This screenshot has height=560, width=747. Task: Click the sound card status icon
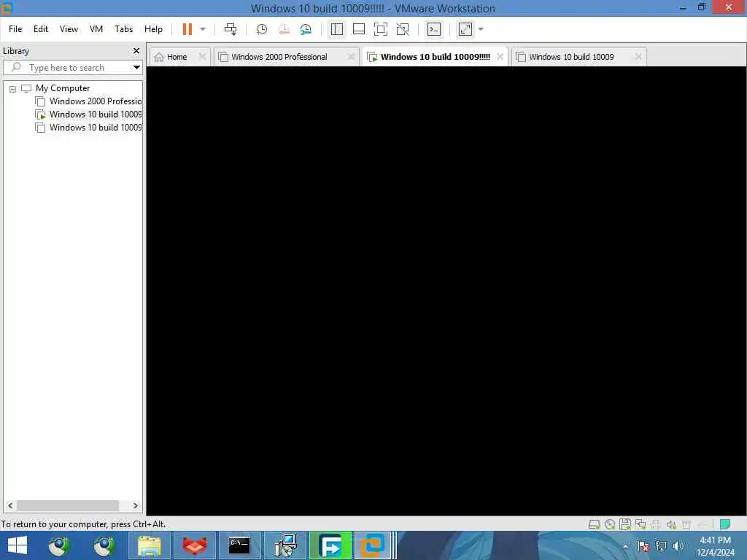point(671,525)
